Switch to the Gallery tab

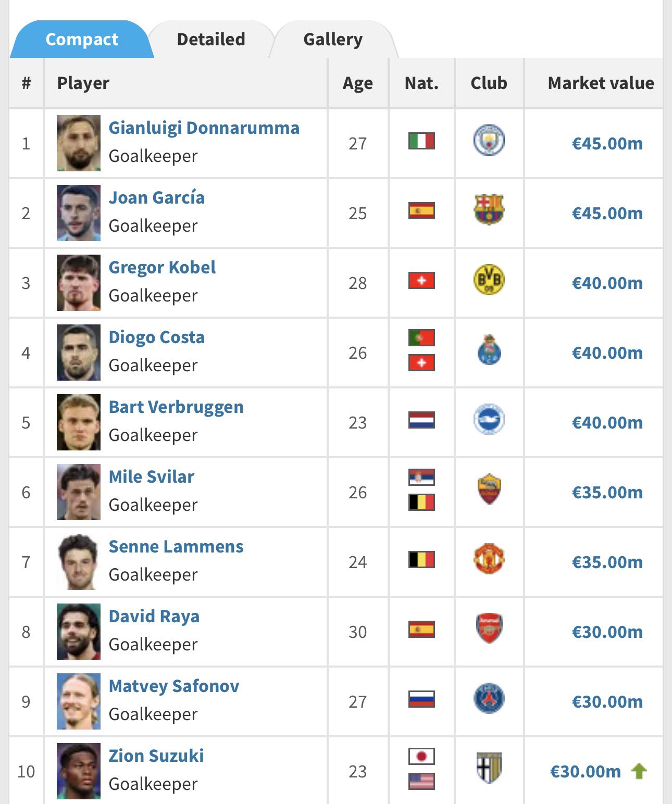(333, 39)
